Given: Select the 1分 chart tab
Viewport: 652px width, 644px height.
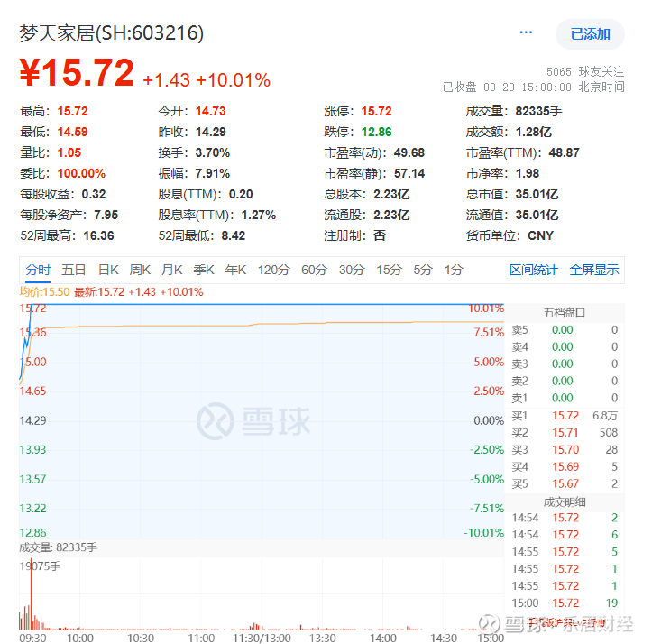Looking at the screenshot, I should [x=454, y=270].
